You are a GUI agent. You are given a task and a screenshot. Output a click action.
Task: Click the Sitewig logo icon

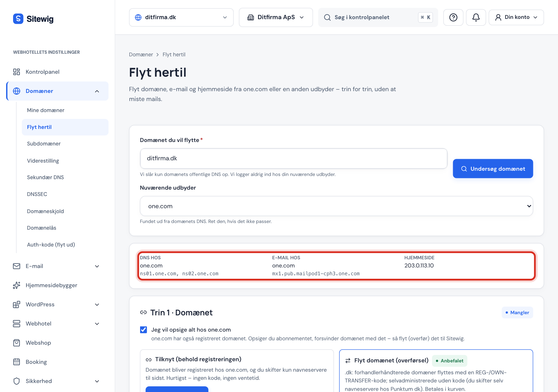pos(18,19)
